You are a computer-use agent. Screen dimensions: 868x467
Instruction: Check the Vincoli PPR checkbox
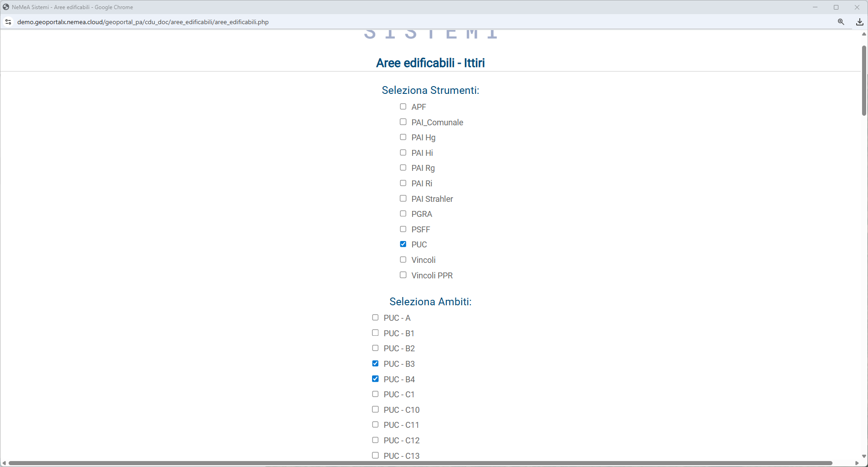[403, 275]
